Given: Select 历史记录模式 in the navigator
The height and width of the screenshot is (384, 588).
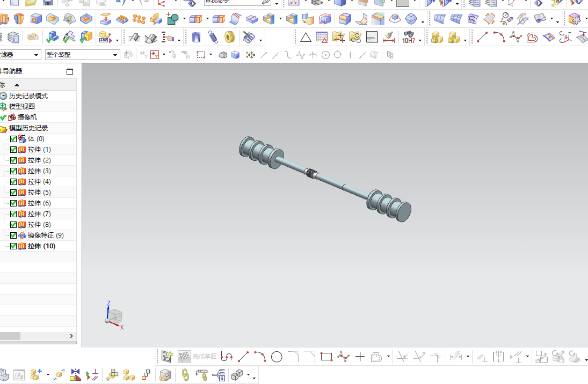Looking at the screenshot, I should coord(28,96).
